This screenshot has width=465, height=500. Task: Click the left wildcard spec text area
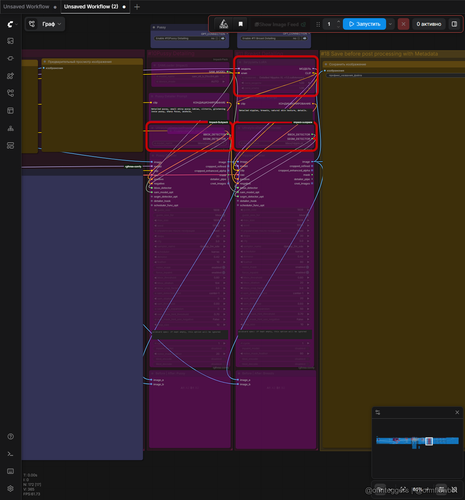(x=190, y=335)
